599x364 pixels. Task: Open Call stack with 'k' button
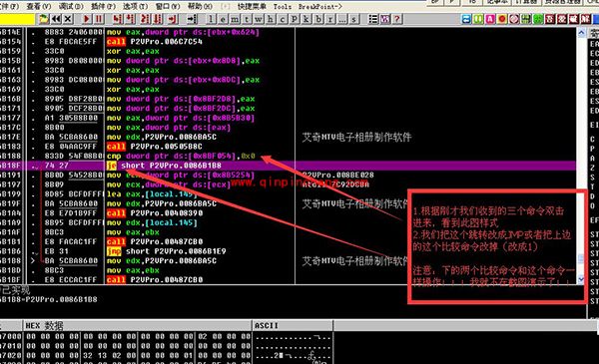[306, 19]
